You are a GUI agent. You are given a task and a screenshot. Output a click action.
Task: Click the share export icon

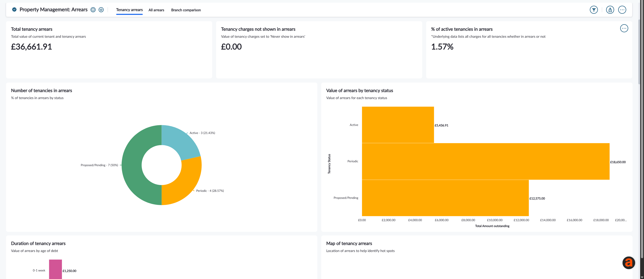pos(610,10)
